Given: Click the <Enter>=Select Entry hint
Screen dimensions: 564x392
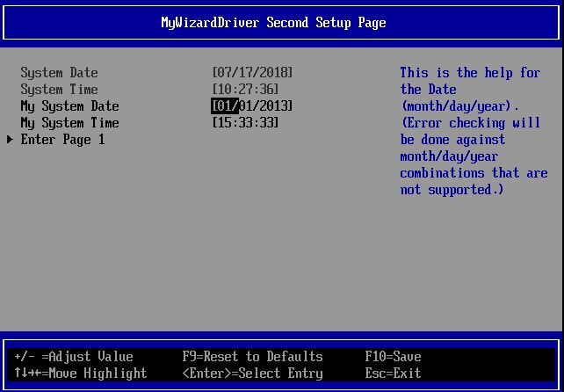Looking at the screenshot, I should pyautogui.click(x=252, y=374).
